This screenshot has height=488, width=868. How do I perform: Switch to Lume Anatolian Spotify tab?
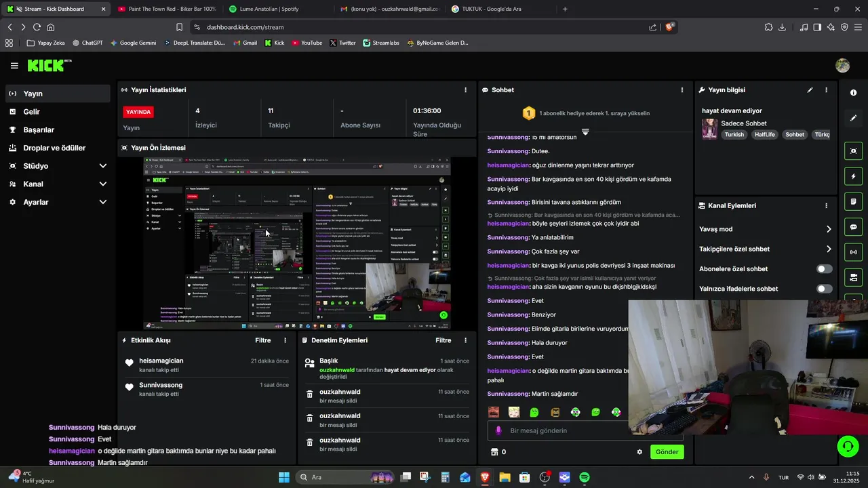click(x=278, y=9)
